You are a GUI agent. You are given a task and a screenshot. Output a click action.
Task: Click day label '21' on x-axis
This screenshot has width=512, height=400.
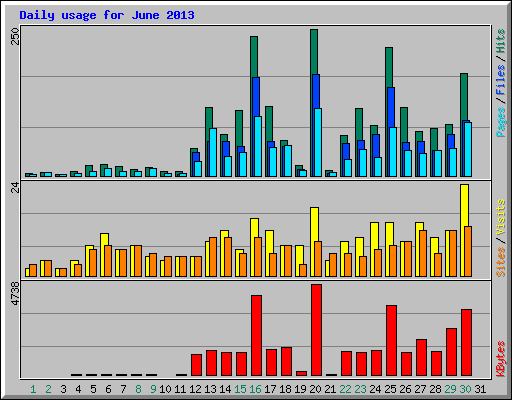coord(330,389)
